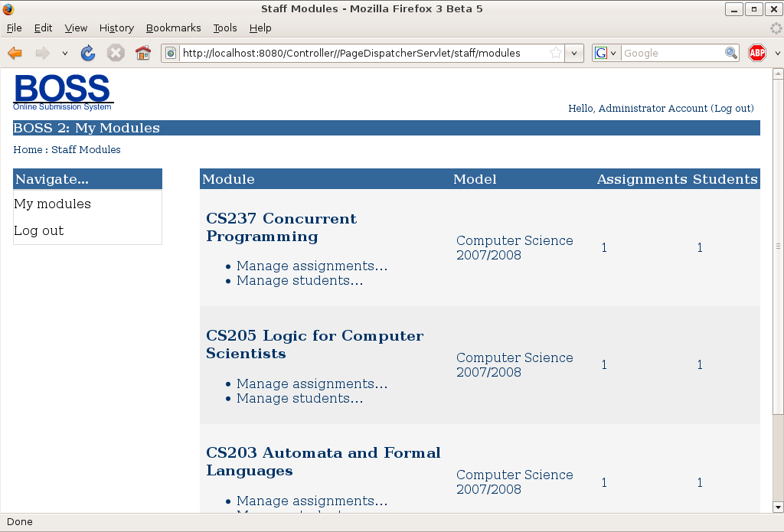Open Manage assignments for CS237 Concurrent Programming

pyautogui.click(x=312, y=266)
